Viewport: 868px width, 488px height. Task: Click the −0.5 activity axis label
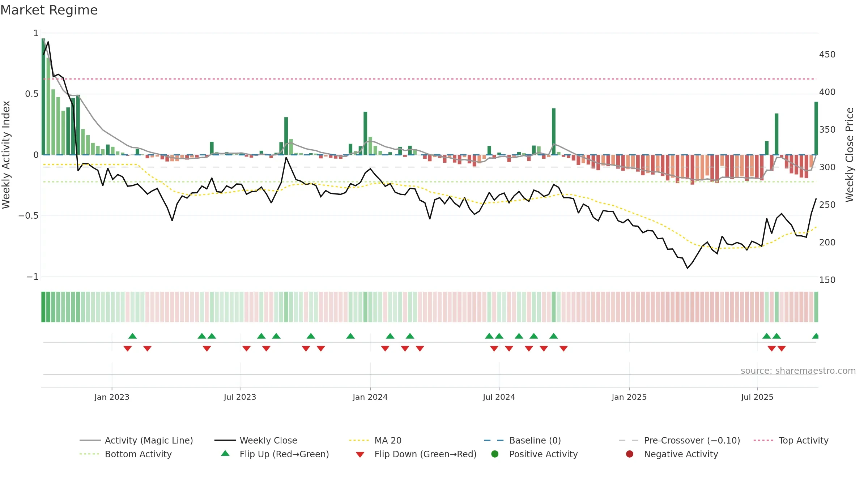(29, 216)
